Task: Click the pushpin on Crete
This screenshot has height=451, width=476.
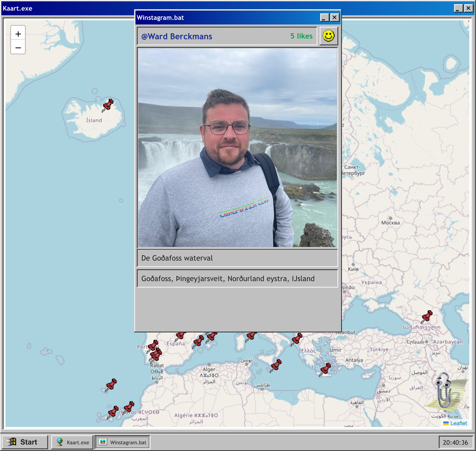Action: pos(325,369)
